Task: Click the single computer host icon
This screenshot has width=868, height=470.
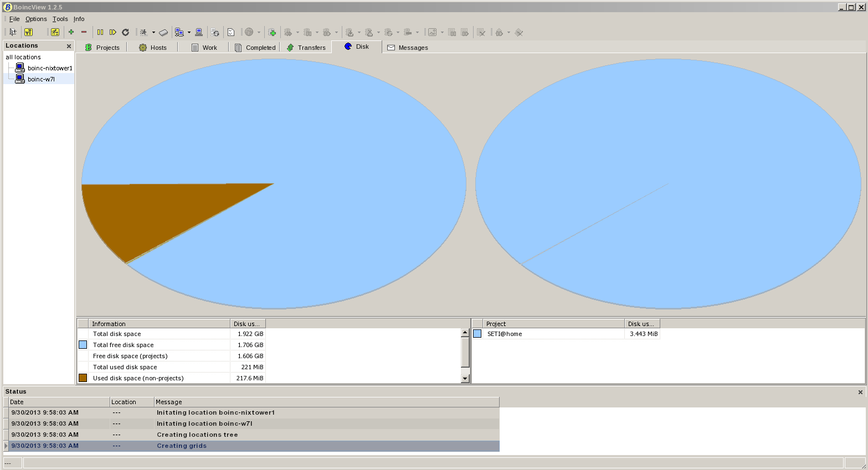Action: coord(199,32)
